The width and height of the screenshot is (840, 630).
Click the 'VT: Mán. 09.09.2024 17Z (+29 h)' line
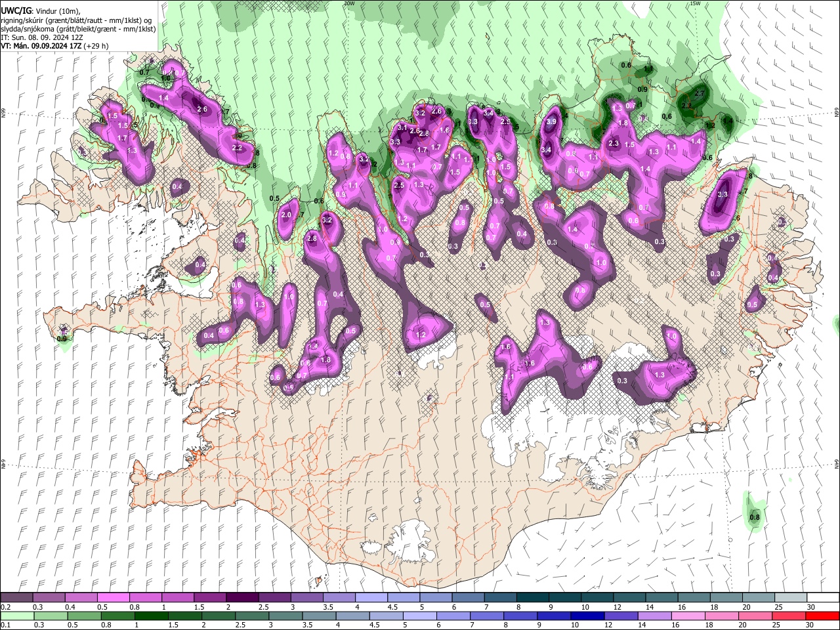click(x=54, y=46)
